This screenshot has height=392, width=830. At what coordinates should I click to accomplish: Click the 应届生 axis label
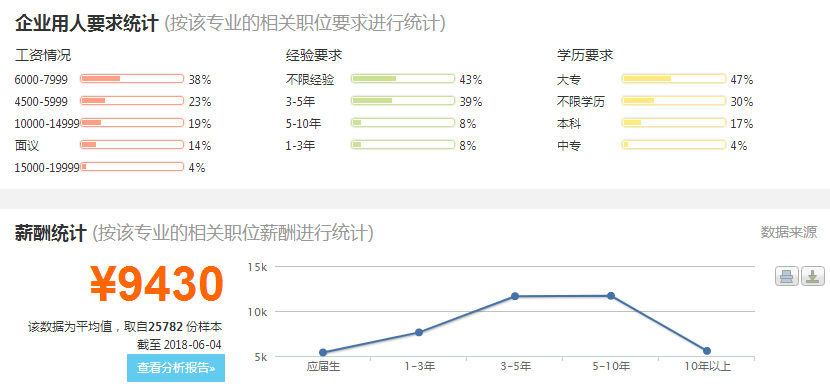point(323,367)
